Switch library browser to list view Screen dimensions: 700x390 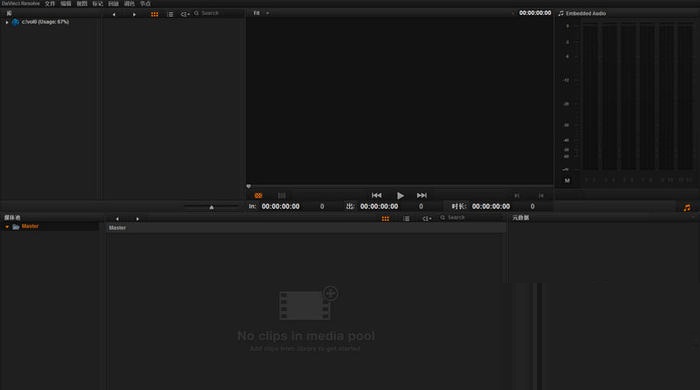(x=170, y=14)
